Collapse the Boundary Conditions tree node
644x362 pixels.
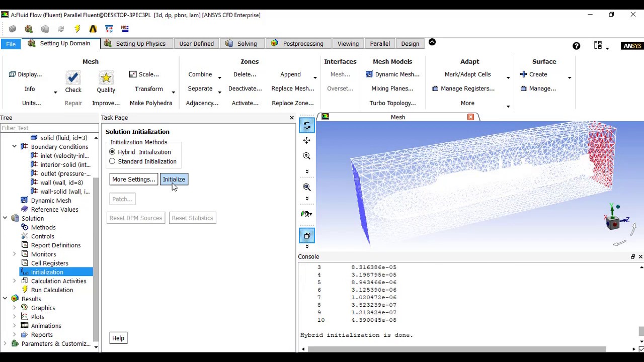pyautogui.click(x=14, y=147)
